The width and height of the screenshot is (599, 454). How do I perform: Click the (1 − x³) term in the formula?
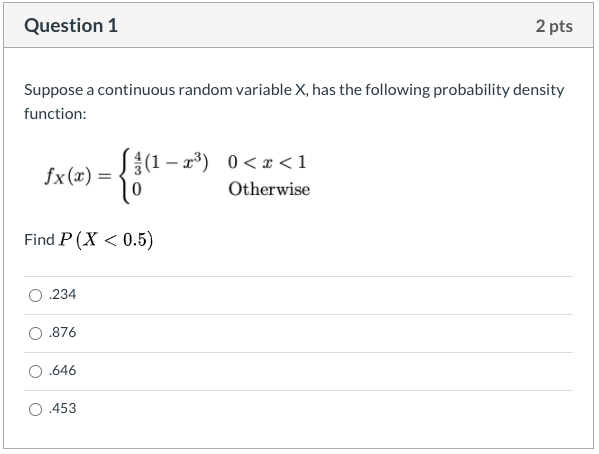[176, 162]
